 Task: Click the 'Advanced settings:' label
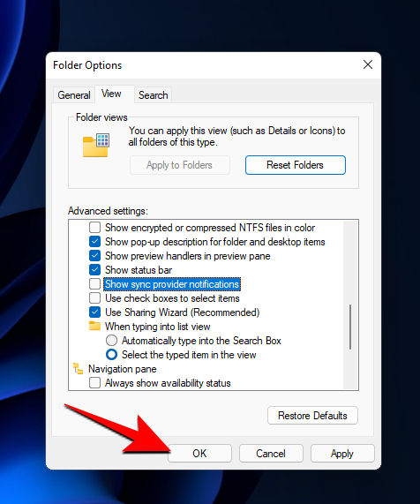108,211
